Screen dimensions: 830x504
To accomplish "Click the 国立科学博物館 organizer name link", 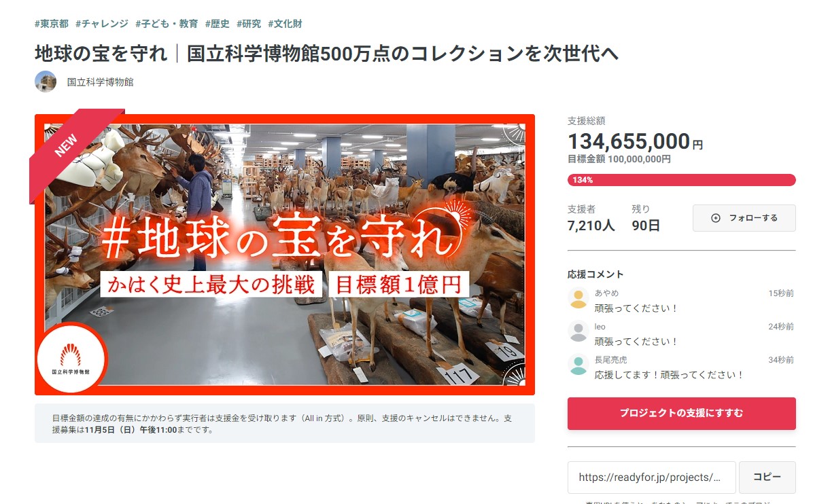I will pos(100,82).
